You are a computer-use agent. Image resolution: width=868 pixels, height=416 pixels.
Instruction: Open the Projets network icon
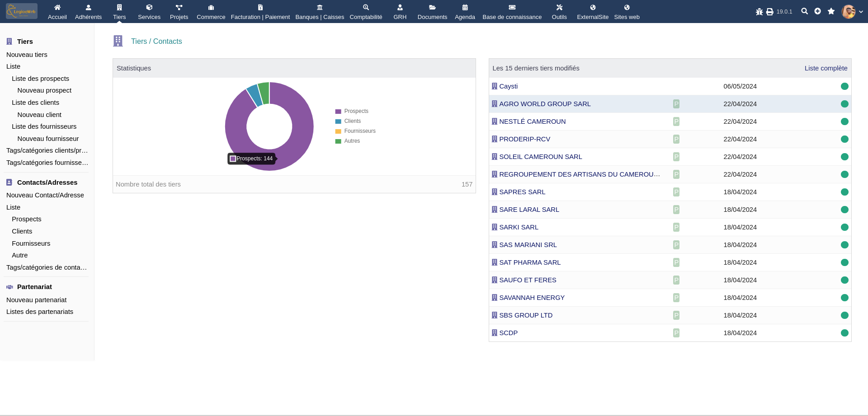(179, 7)
